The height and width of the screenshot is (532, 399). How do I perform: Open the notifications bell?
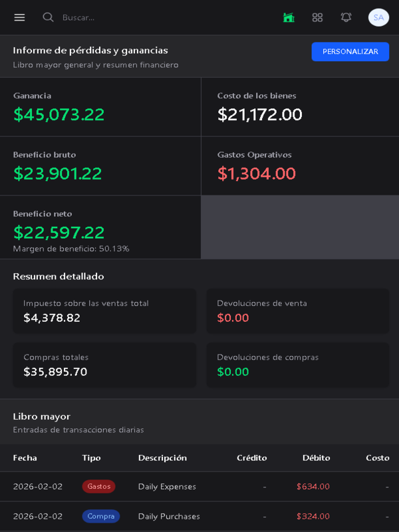pos(346,17)
